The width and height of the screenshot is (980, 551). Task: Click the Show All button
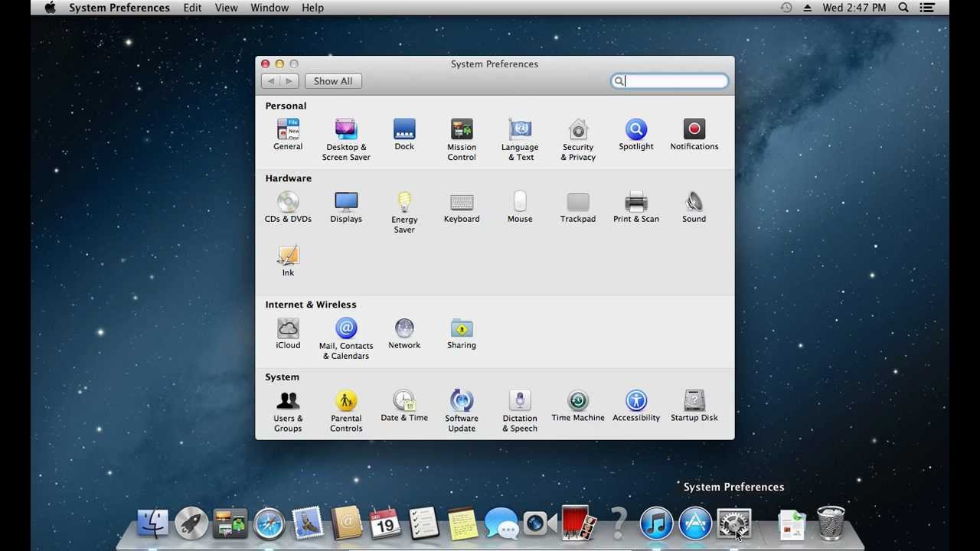tap(333, 81)
